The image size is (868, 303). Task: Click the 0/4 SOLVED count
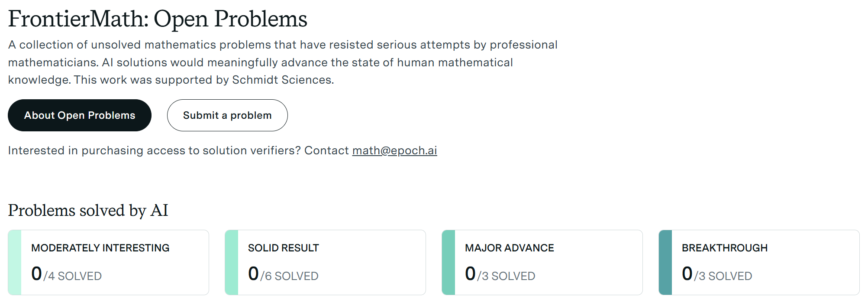click(66, 275)
